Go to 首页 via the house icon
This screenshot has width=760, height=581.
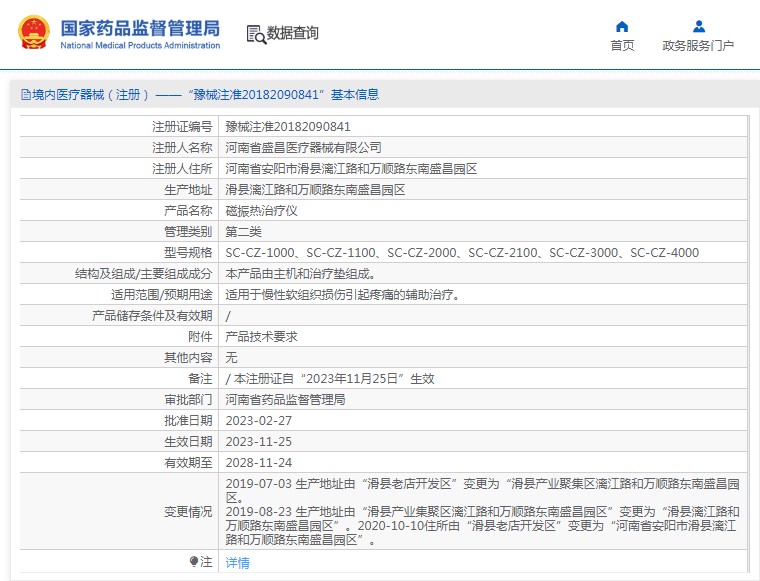[x=622, y=26]
